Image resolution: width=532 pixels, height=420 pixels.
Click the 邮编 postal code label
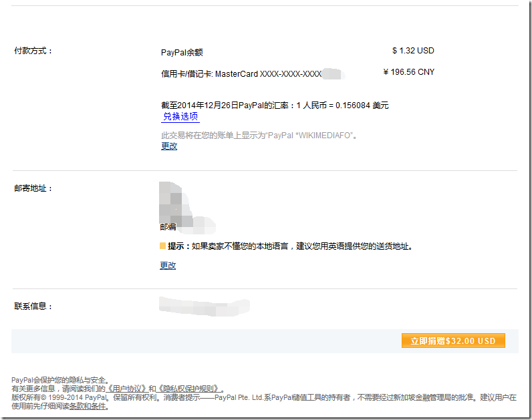pos(168,227)
